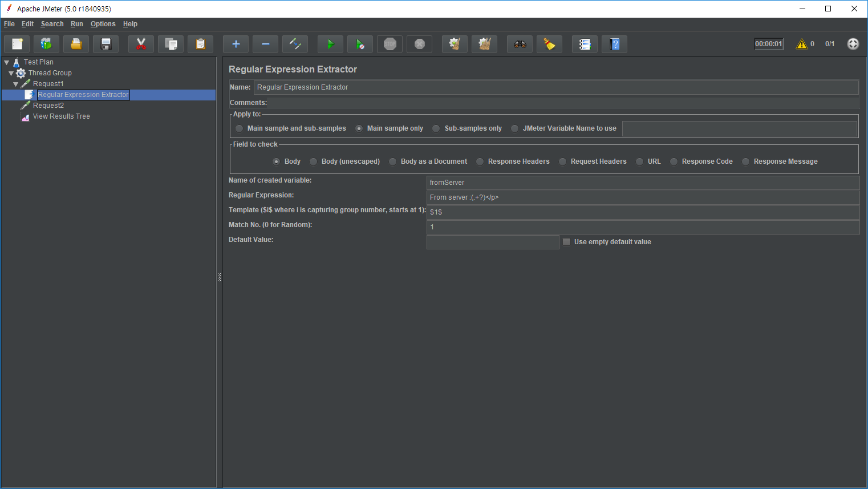Cut the selected element with scissors icon
This screenshot has width=868, height=489.
click(141, 44)
